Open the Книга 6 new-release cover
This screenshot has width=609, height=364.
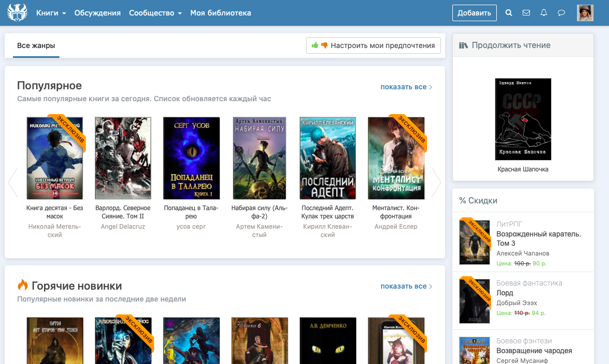point(260,341)
